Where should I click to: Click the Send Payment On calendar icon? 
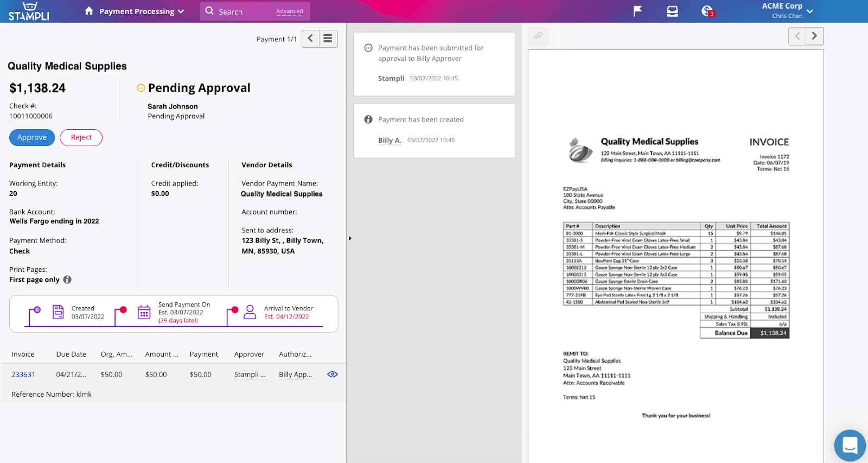click(x=144, y=312)
